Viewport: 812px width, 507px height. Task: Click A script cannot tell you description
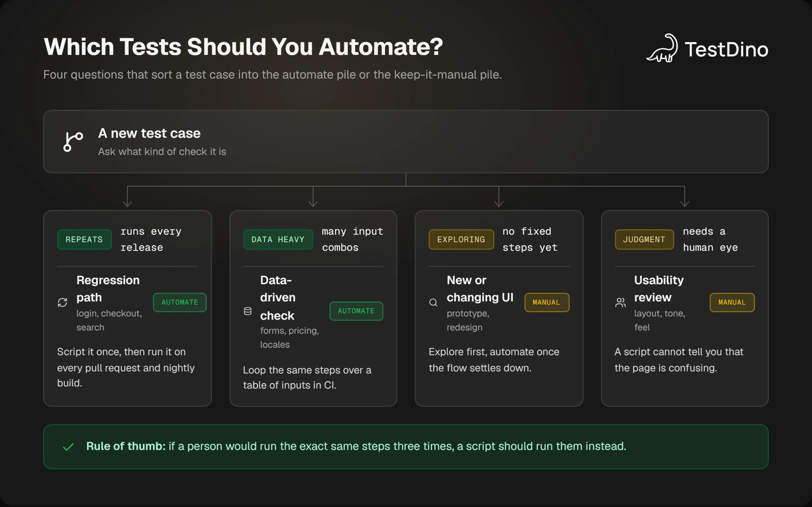[x=679, y=360]
